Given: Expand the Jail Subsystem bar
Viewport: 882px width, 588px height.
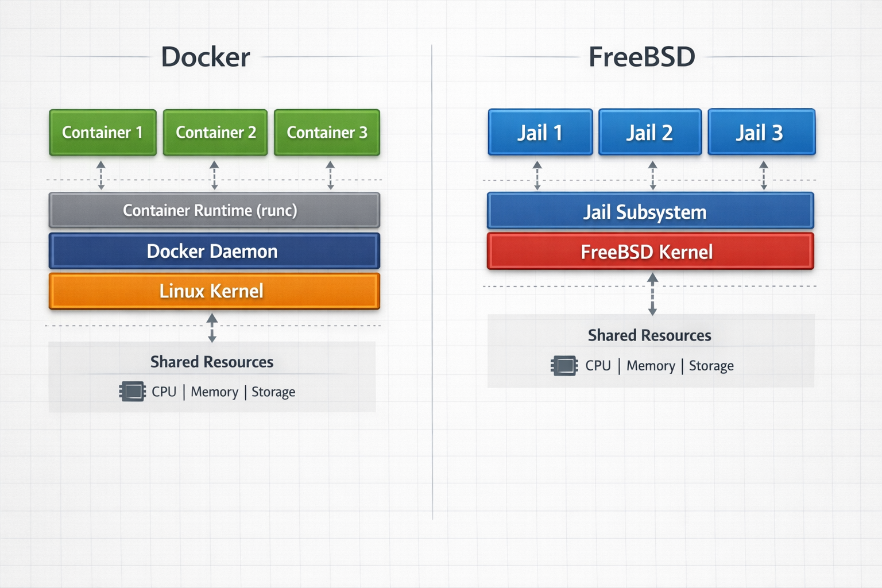Looking at the screenshot, I should (x=649, y=211).
